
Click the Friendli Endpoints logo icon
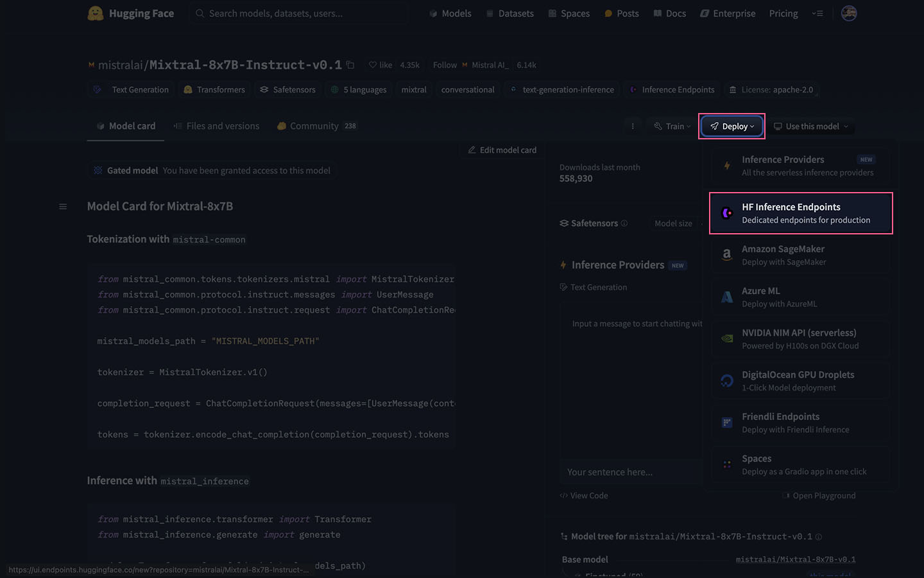pyautogui.click(x=727, y=423)
